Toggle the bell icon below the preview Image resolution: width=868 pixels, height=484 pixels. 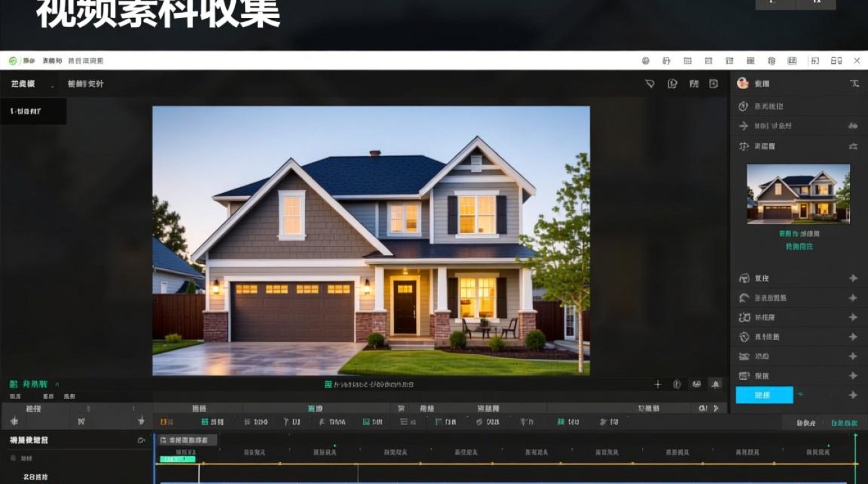715,385
